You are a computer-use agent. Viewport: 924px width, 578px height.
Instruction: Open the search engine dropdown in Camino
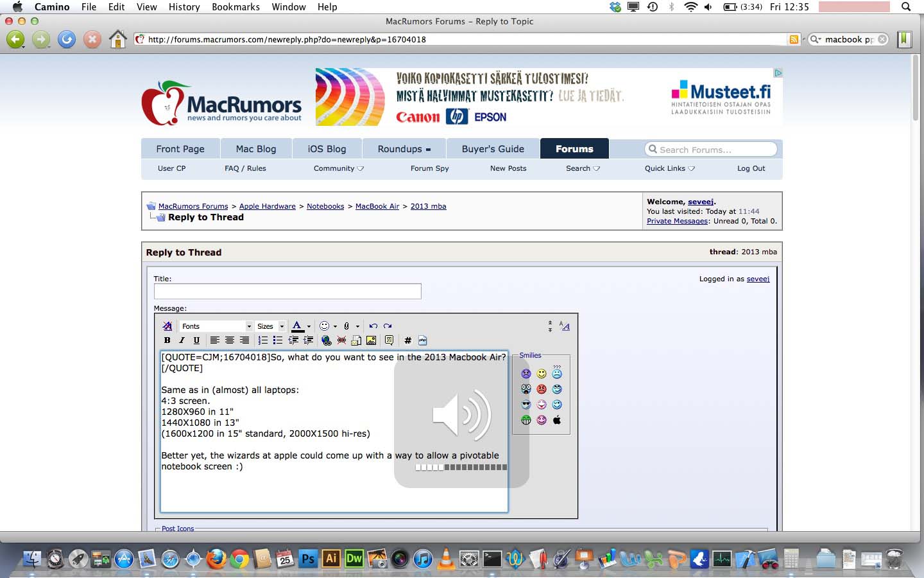(816, 40)
